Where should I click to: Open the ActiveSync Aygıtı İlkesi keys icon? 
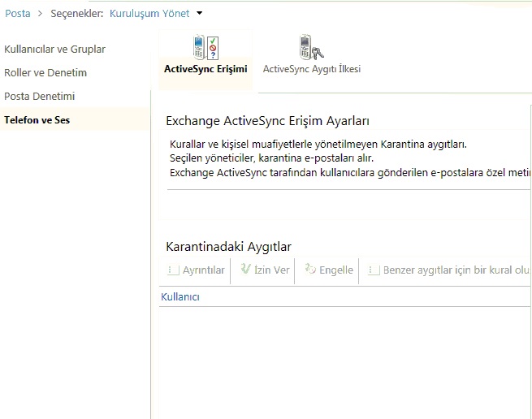click(x=311, y=47)
